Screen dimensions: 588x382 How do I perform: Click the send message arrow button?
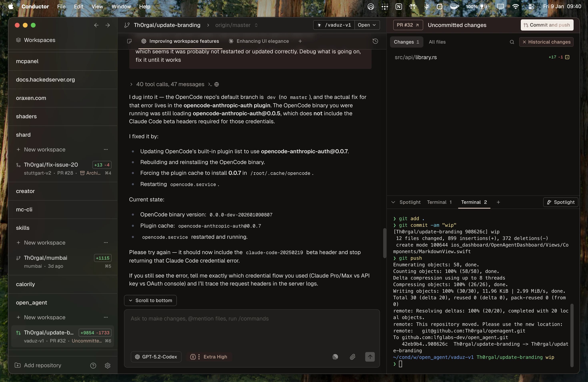[370, 357]
